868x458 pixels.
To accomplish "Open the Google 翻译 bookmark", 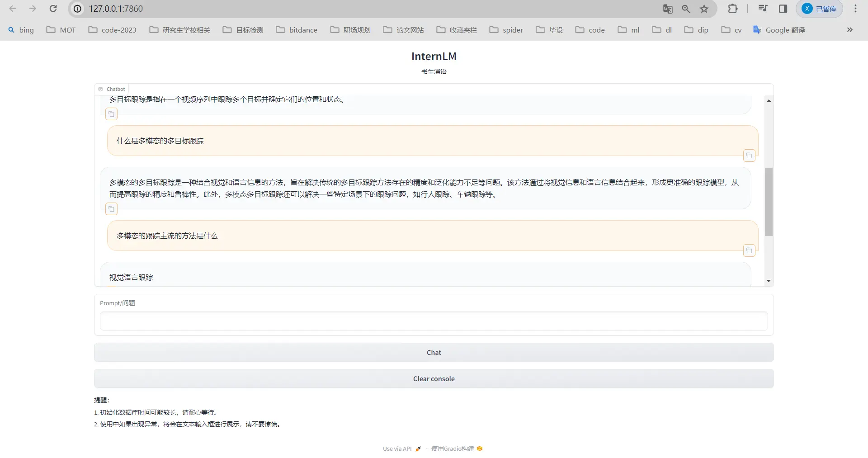I will coord(779,30).
